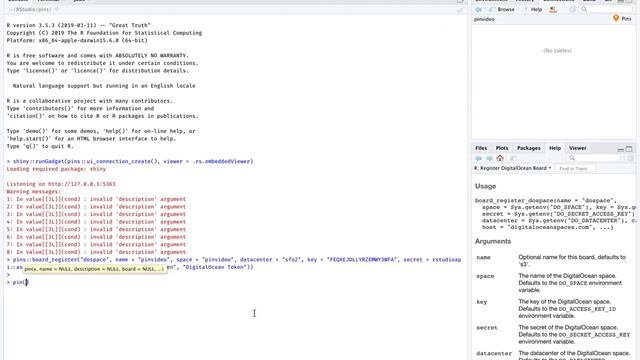Click the Browse button in Connections pane
The height and width of the screenshot is (360, 640).
(502, 9)
